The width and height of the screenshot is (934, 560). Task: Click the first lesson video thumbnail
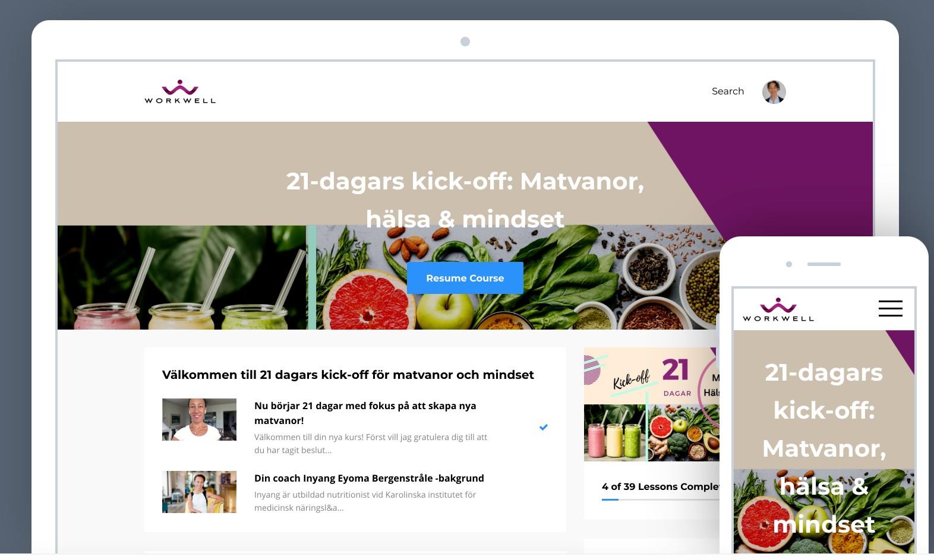[199, 419]
